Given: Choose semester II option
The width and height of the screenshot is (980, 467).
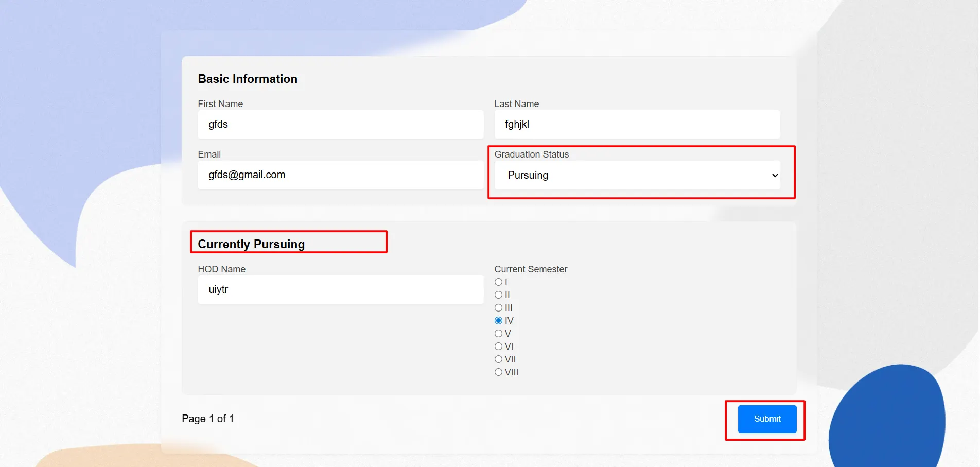Looking at the screenshot, I should click(x=498, y=295).
